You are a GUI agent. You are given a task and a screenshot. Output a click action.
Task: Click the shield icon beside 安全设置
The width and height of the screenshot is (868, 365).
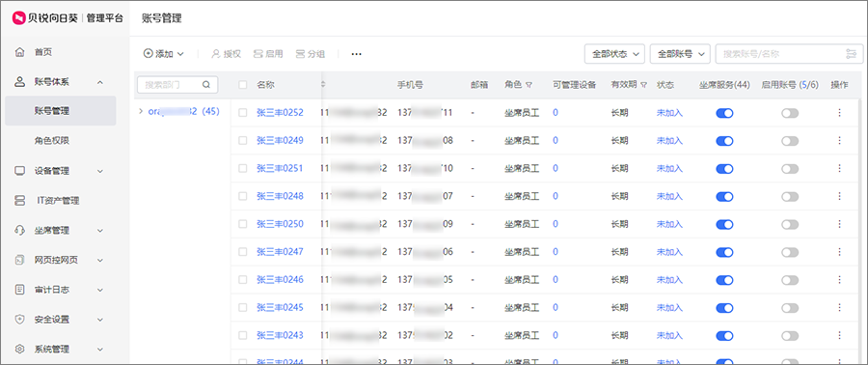[x=20, y=320]
